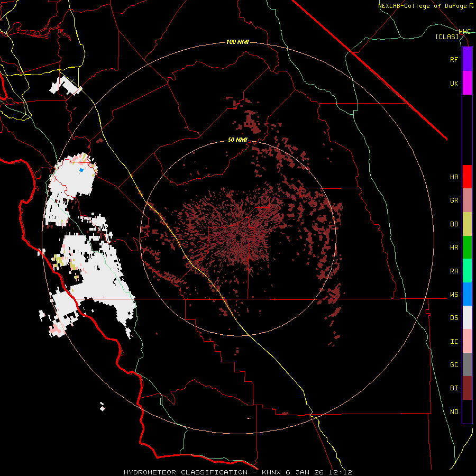Image resolution: width=476 pixels, height=476 pixels.
Task: Click the KHNX station identifier
Action: pos(272,472)
